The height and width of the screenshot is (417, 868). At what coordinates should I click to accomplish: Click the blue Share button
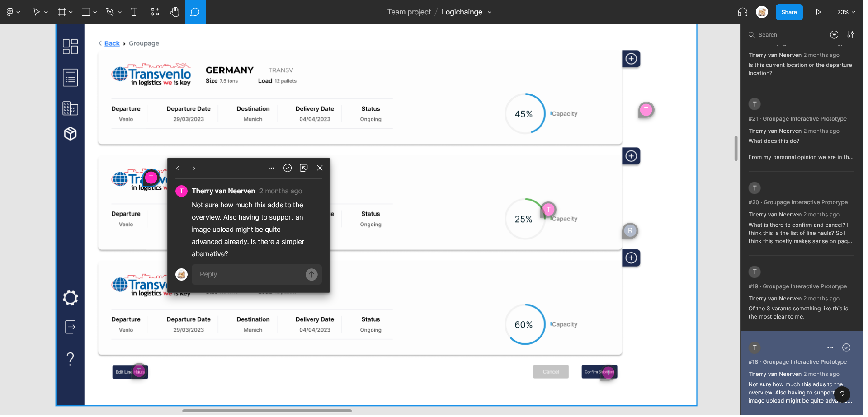point(789,12)
